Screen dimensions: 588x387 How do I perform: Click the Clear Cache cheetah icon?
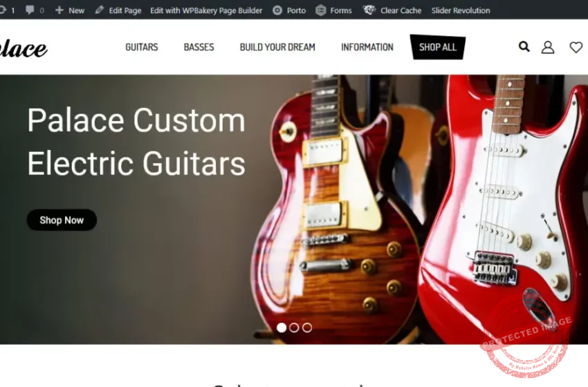(x=369, y=10)
